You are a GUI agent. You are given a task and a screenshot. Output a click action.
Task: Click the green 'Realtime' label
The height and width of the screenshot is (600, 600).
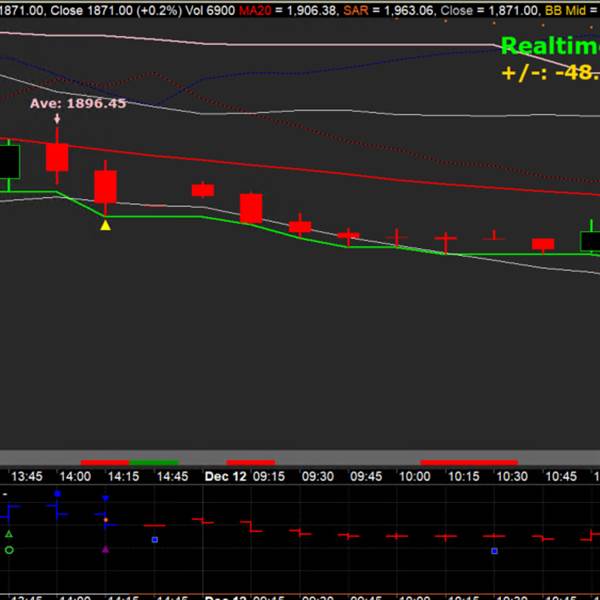pyautogui.click(x=550, y=46)
